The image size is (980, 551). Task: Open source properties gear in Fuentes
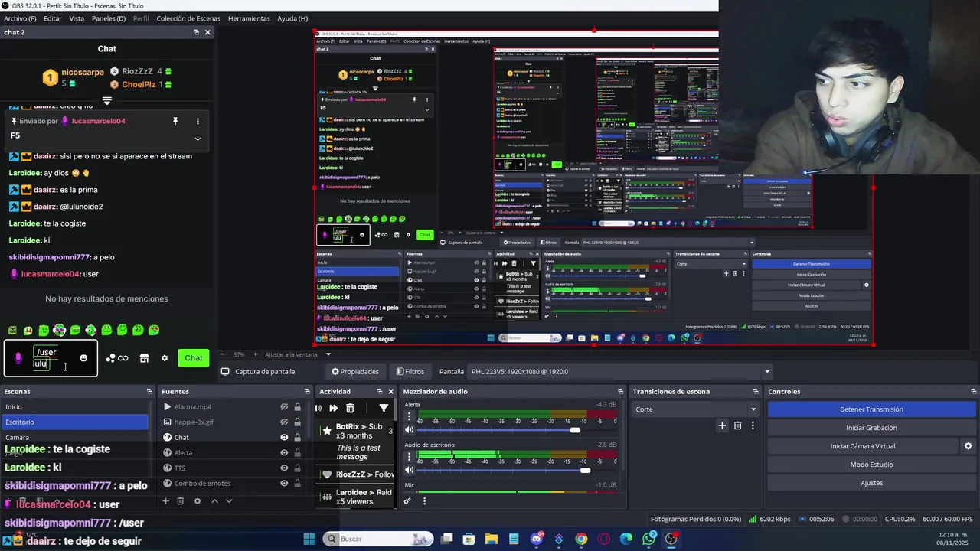coord(198,501)
